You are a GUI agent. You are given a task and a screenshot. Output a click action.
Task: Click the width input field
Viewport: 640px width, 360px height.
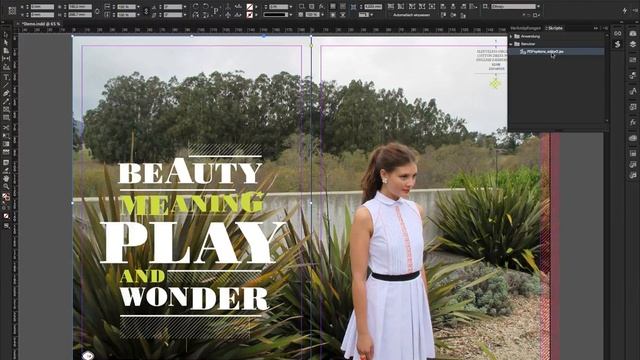pos(80,7)
